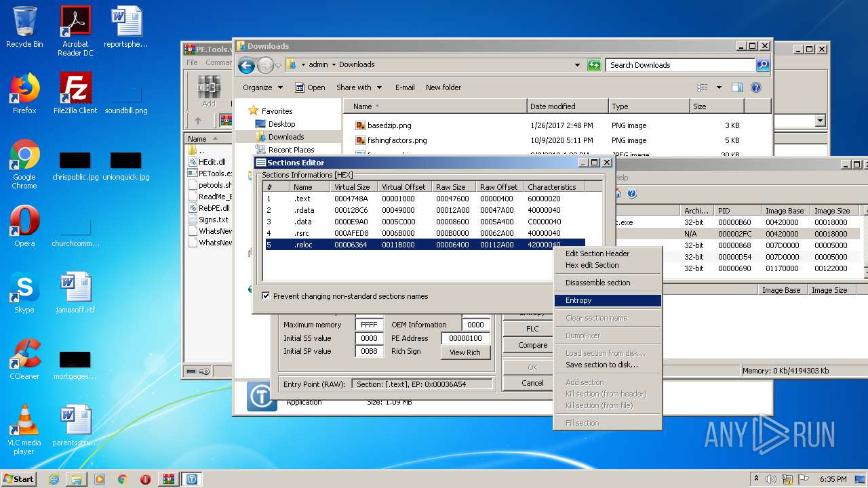This screenshot has width=868, height=488.
Task: Click Internet Explorer taskbar icon
Action: (x=54, y=479)
